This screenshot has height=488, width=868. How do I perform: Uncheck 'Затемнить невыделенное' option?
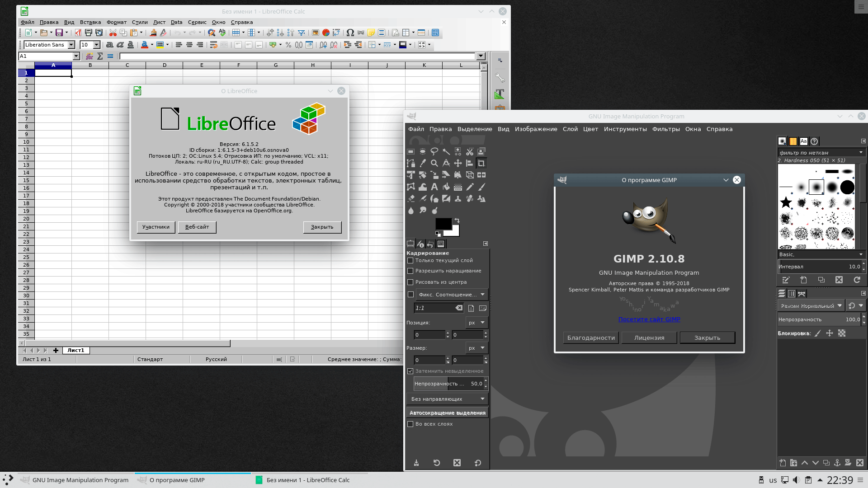click(410, 371)
